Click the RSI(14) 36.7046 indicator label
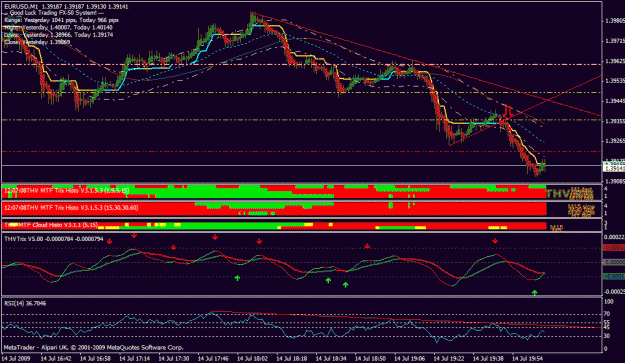The image size is (625, 363). [x=25, y=303]
